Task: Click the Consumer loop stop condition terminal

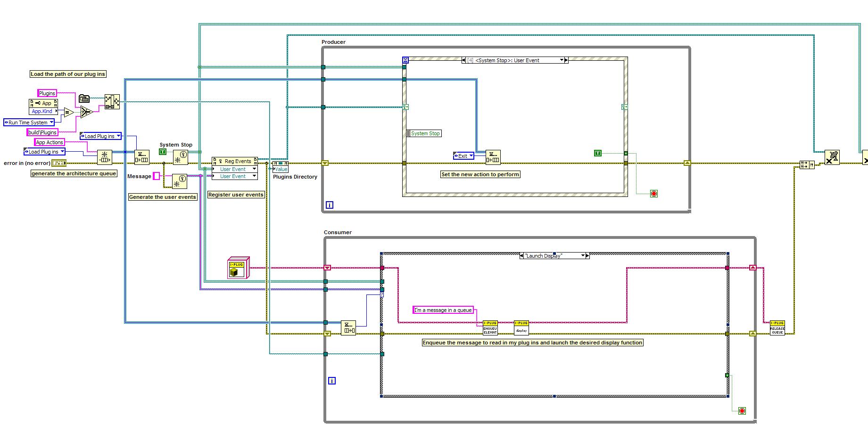Action: coord(742,411)
